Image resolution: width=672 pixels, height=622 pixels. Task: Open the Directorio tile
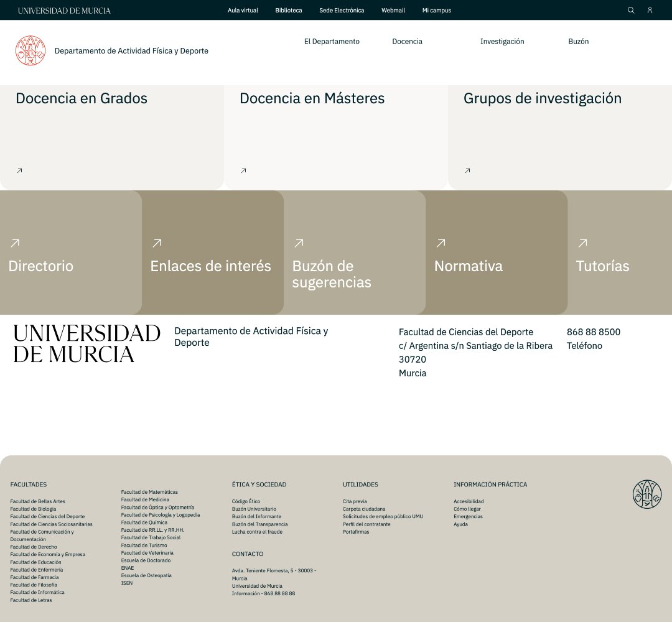71,253
